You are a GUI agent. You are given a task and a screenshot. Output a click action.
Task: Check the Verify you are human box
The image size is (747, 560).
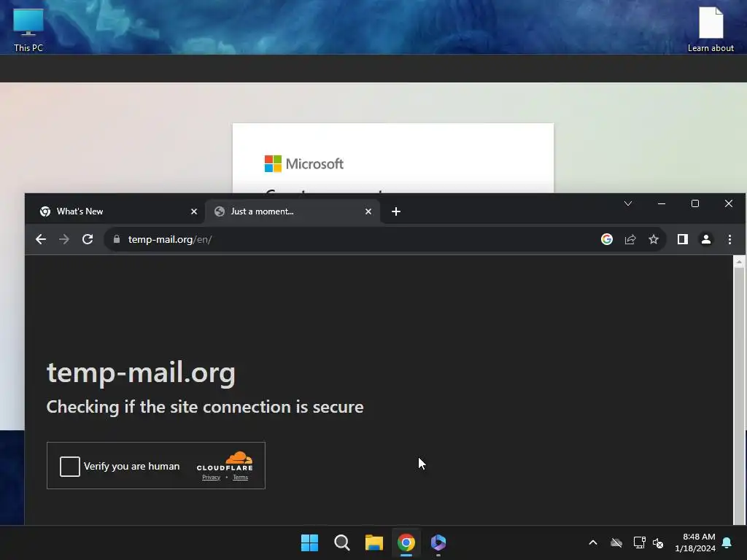pos(69,466)
